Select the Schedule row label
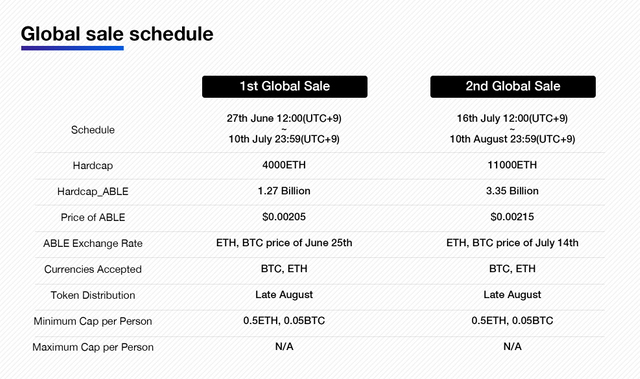 [93, 130]
